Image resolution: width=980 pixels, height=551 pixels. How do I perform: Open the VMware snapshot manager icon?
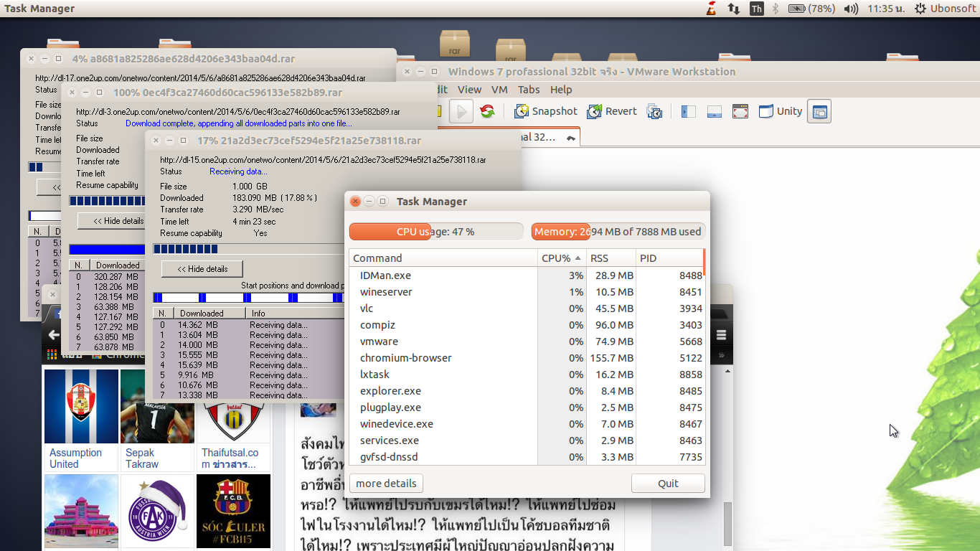click(654, 111)
